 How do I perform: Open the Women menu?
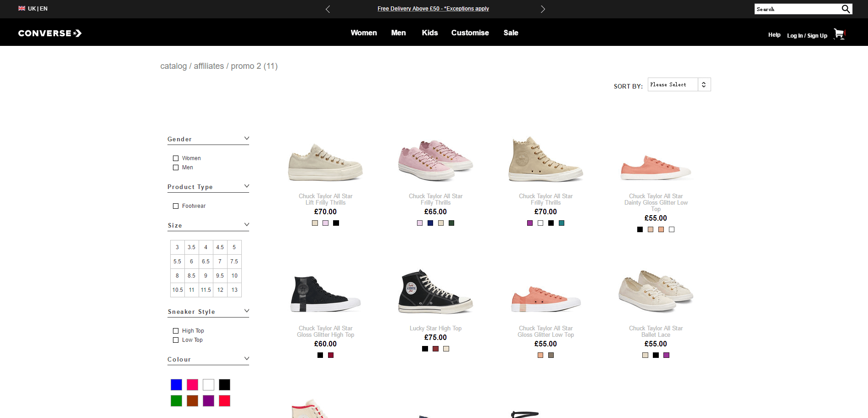364,33
